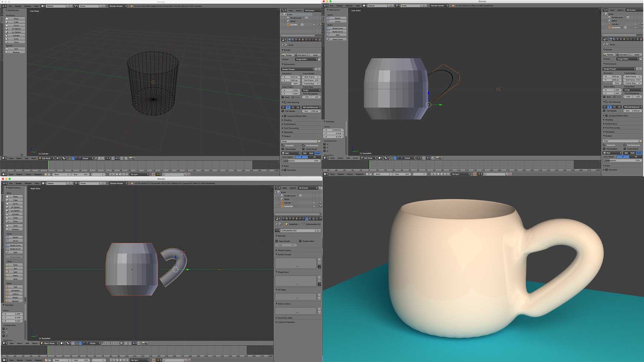
Task: Toggle Auto Smooth checkbox in bottom-left window
Action: [277, 241]
